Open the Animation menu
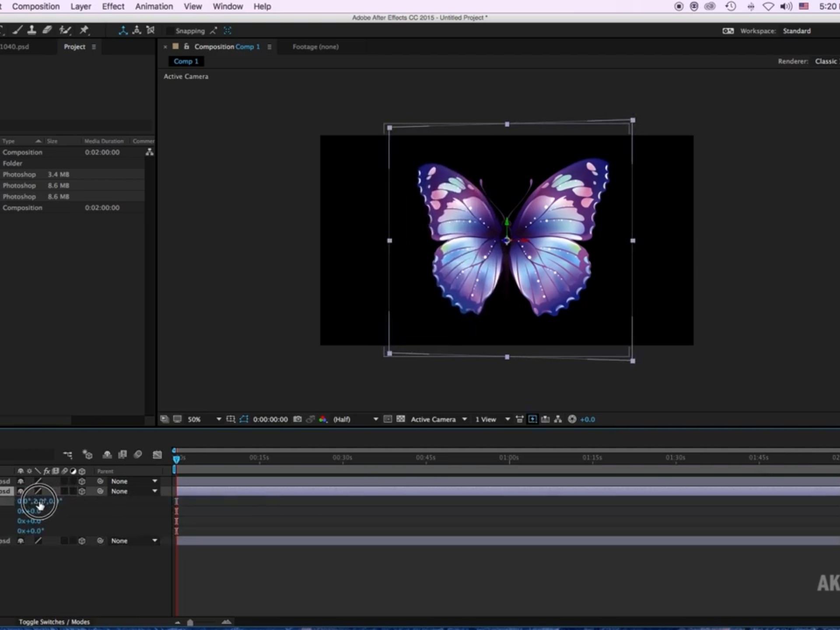Image resolution: width=840 pixels, height=630 pixels. point(154,7)
